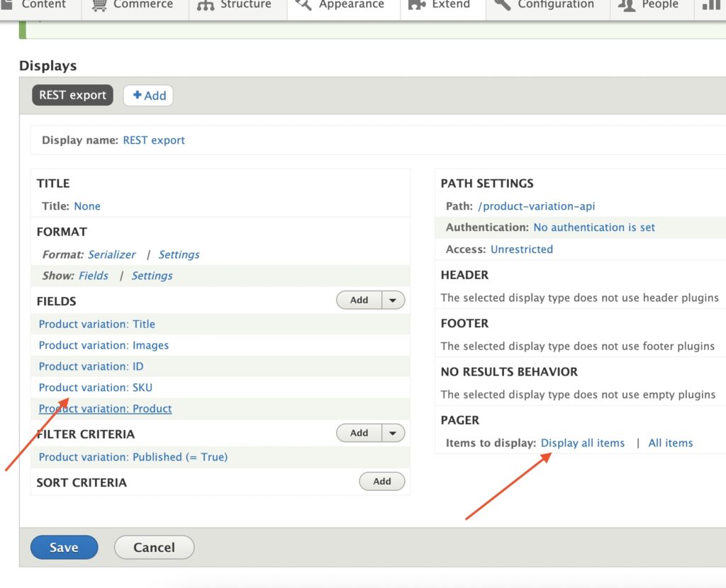Image resolution: width=726 pixels, height=588 pixels.
Task: Open the Serializer format settings
Action: coord(179,254)
